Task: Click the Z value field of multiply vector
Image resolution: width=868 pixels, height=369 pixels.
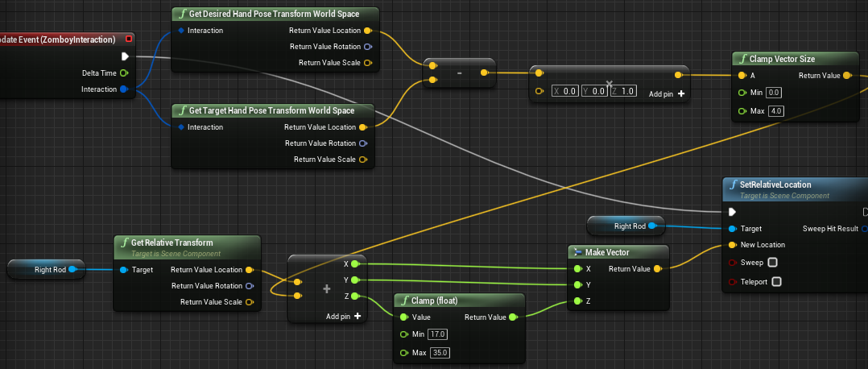Action: point(625,91)
